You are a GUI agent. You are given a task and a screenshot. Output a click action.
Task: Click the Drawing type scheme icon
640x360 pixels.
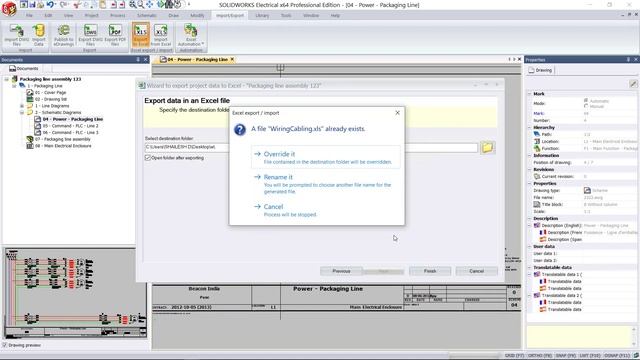coord(587,190)
